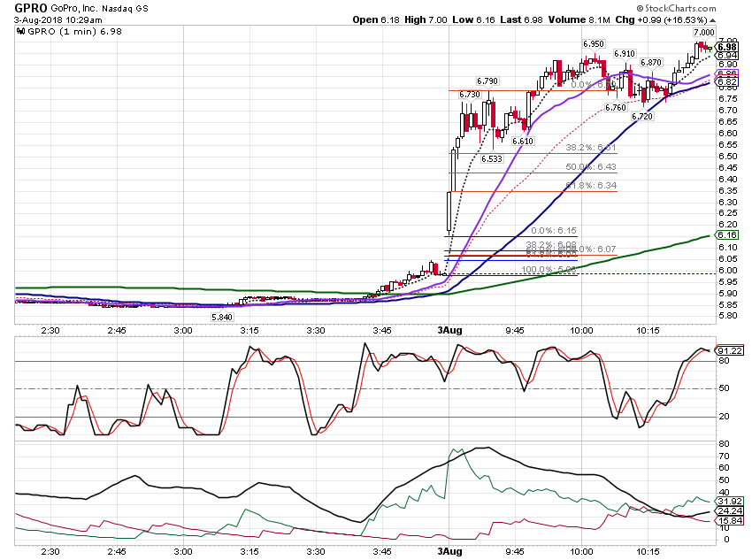Click the 6.50 price axis label

(727, 157)
